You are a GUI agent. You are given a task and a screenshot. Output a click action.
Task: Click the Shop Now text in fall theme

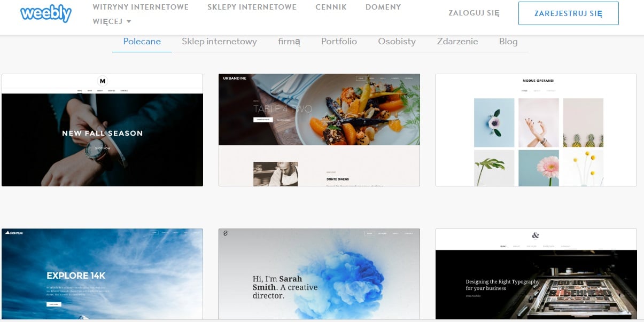point(102,148)
